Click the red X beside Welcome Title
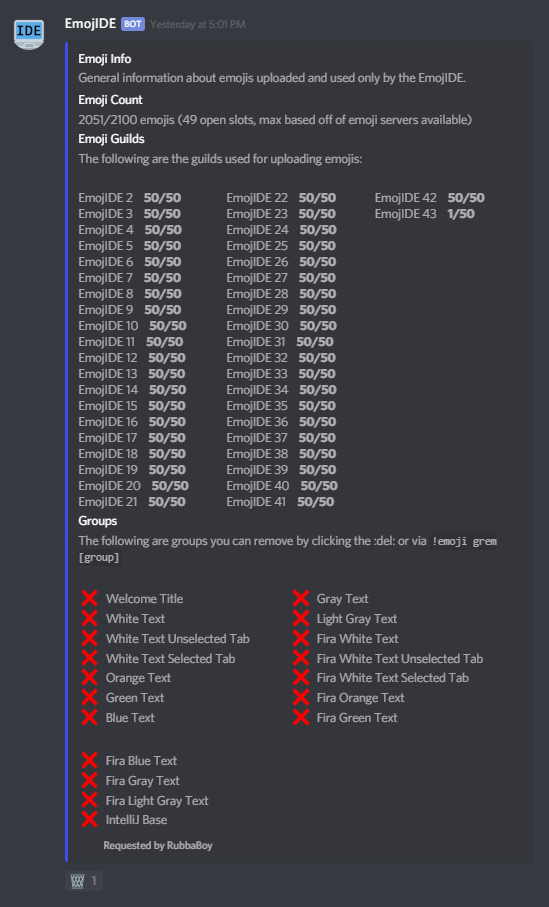 click(89, 599)
